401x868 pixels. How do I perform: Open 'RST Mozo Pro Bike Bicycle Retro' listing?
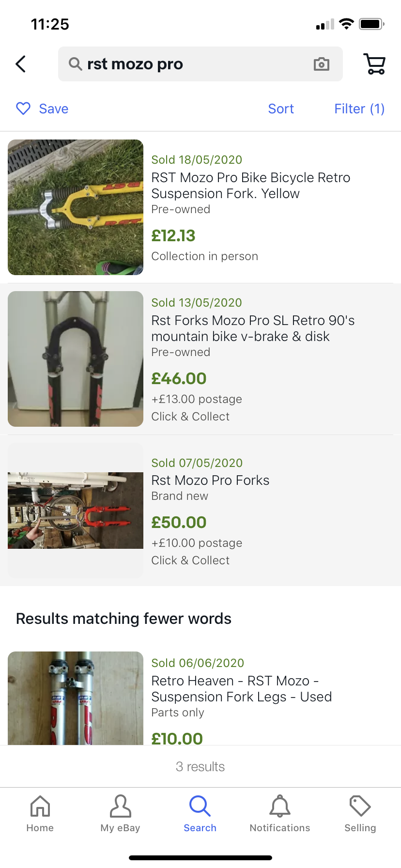pos(250,186)
